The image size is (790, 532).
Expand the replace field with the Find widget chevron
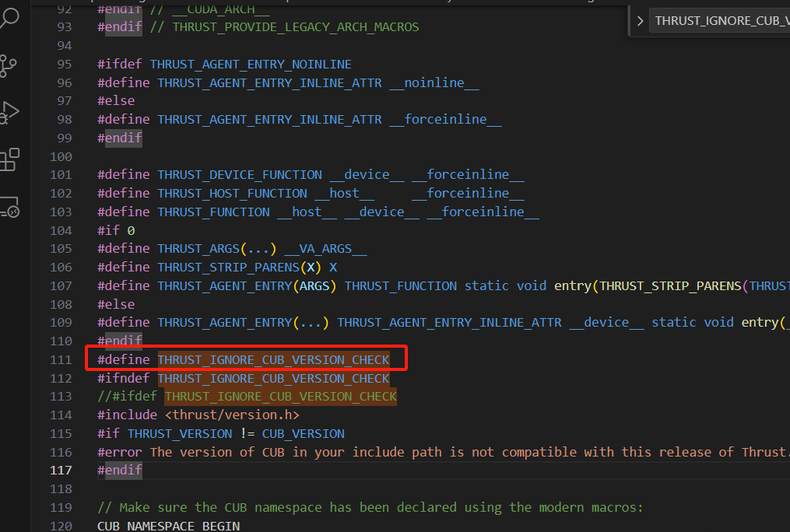(640, 20)
